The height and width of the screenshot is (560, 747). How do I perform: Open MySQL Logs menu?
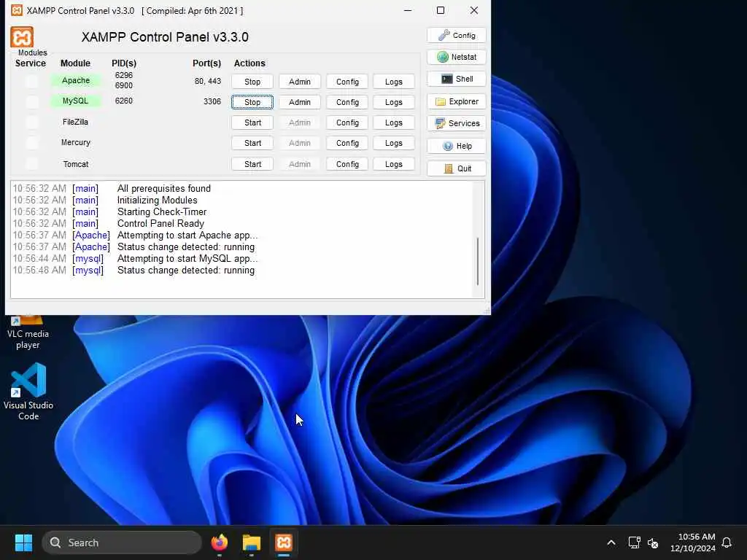coord(393,102)
